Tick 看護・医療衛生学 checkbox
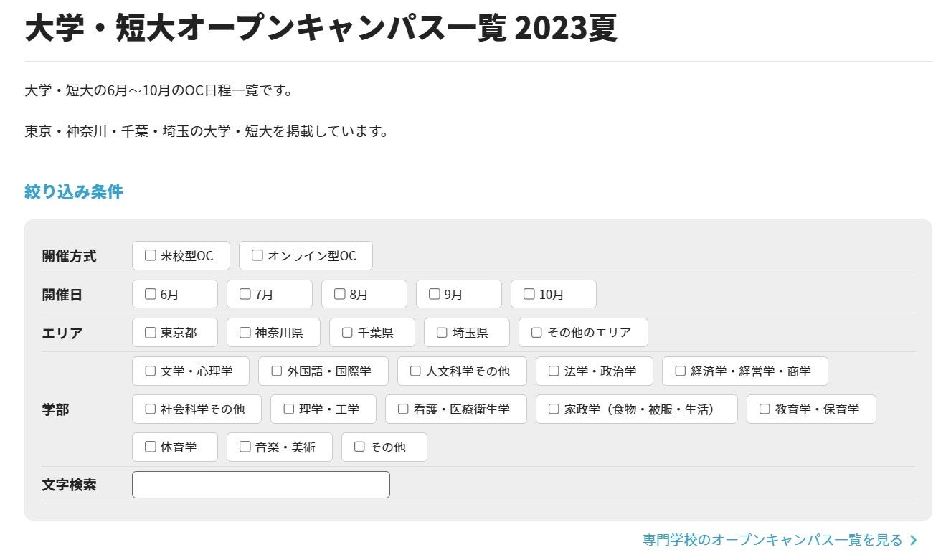The width and height of the screenshot is (951, 560). 404,409
